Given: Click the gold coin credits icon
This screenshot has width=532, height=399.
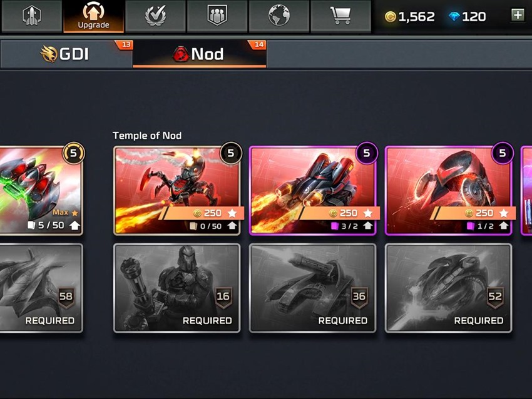Looking at the screenshot, I should (x=391, y=17).
